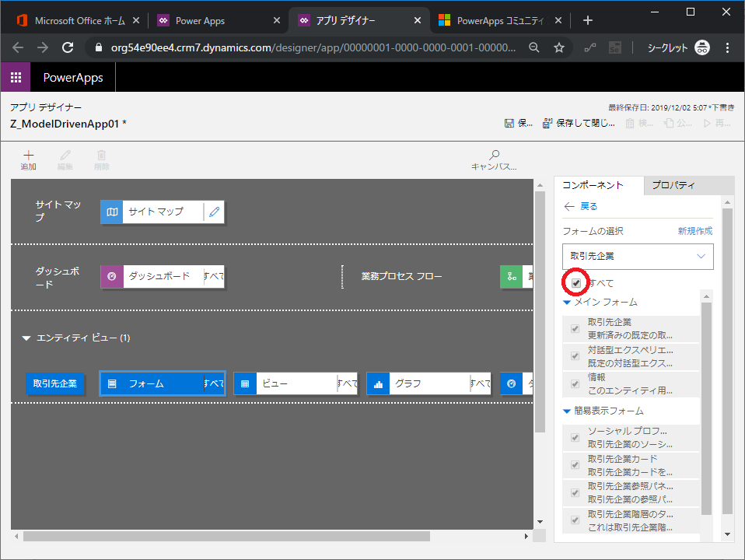Toggle the 情報 form checkbox
Viewport: 745px width, 560px height.
point(575,383)
